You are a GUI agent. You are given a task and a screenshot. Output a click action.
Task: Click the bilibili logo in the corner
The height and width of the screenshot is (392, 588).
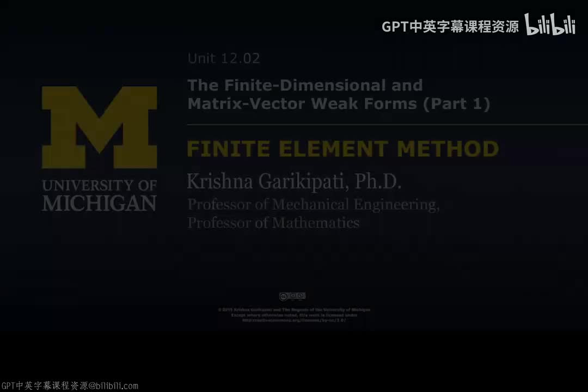pos(550,24)
